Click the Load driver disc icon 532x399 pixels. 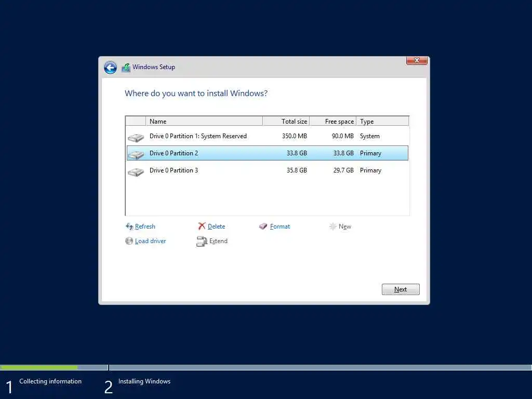(x=129, y=241)
